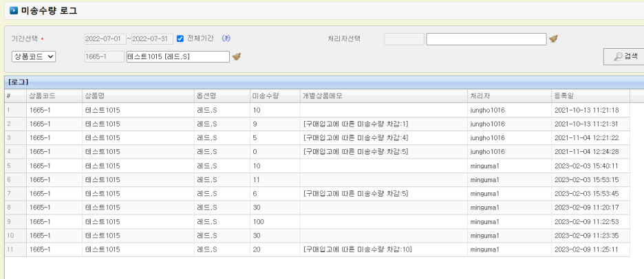The width and height of the screenshot is (644, 279).
Task: Click the 상품명 column header
Action: point(138,96)
